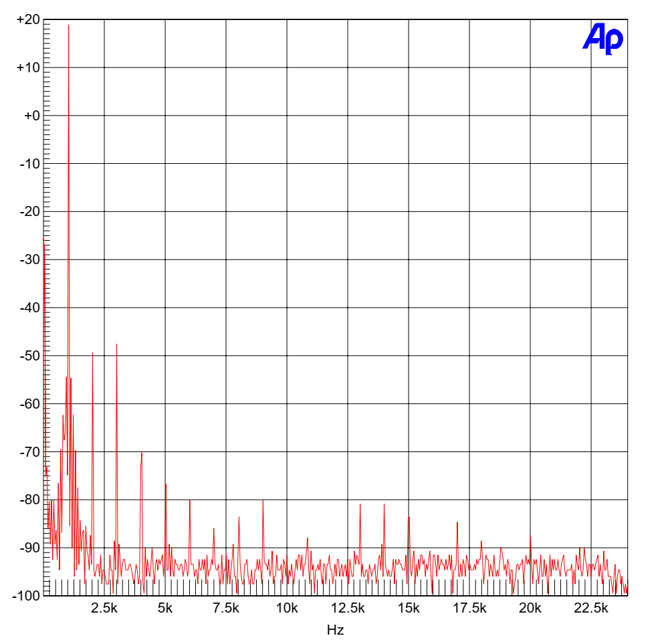Click the 20k frequency axis label
The image size is (672, 640).
point(530,609)
